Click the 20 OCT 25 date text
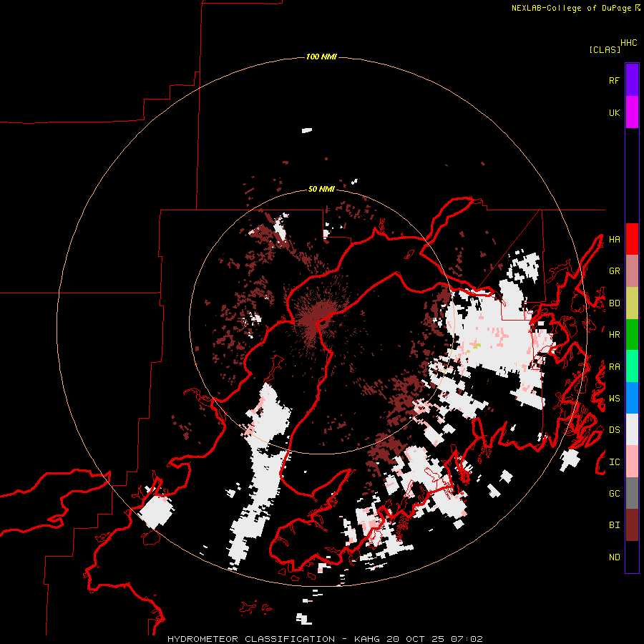 (416, 639)
